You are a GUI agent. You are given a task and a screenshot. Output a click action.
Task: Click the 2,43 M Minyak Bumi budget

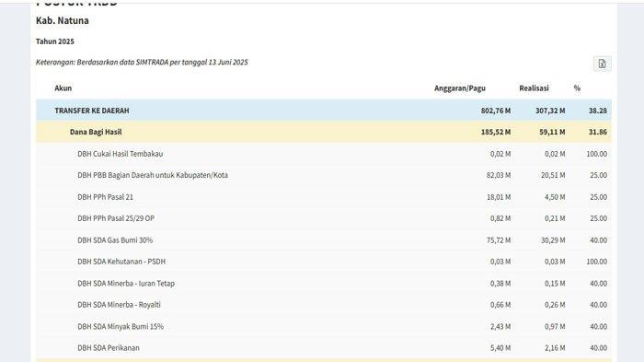pyautogui.click(x=500, y=327)
